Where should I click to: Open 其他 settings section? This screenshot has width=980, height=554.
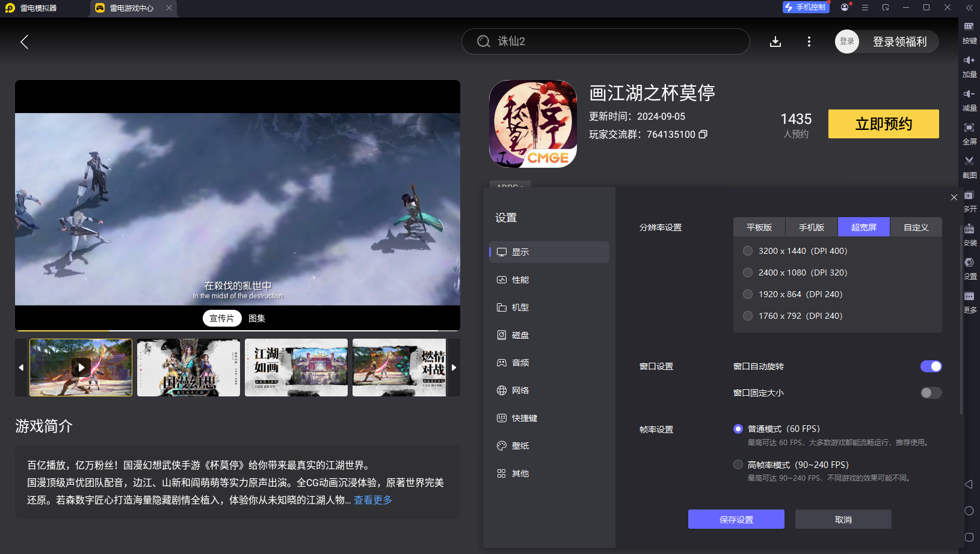tap(549, 473)
